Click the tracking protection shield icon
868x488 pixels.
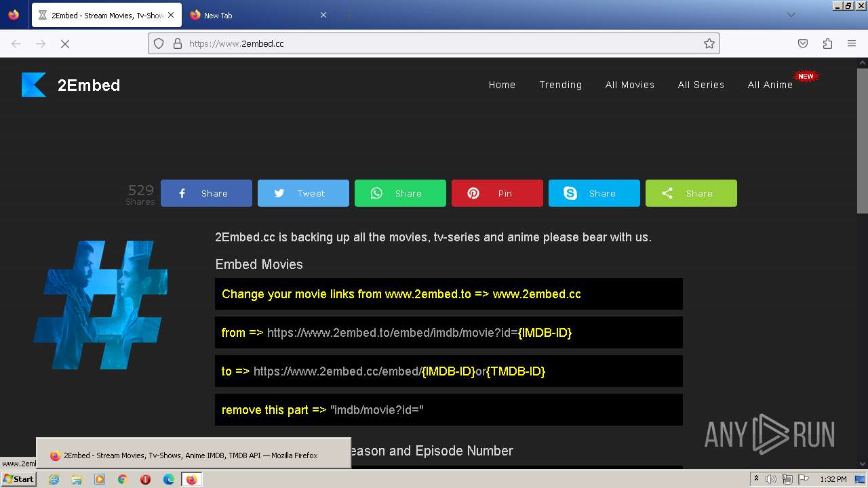pyautogui.click(x=159, y=43)
